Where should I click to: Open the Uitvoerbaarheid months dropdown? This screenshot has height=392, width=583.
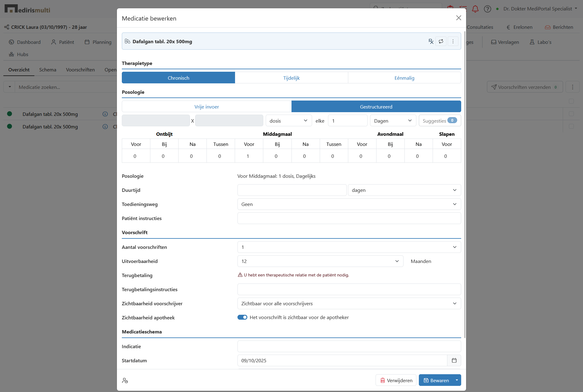pos(320,261)
